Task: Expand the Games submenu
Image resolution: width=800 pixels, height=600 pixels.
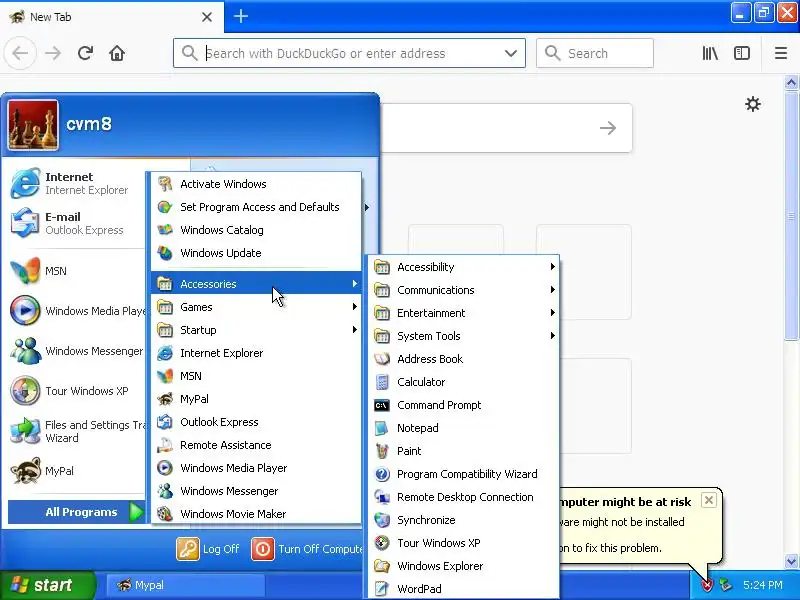Action: tap(256, 307)
